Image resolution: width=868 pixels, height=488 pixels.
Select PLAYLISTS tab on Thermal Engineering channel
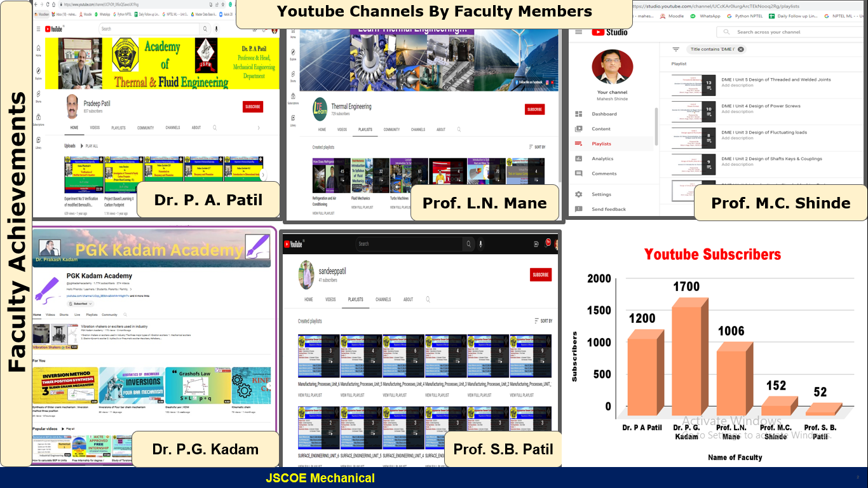365,130
